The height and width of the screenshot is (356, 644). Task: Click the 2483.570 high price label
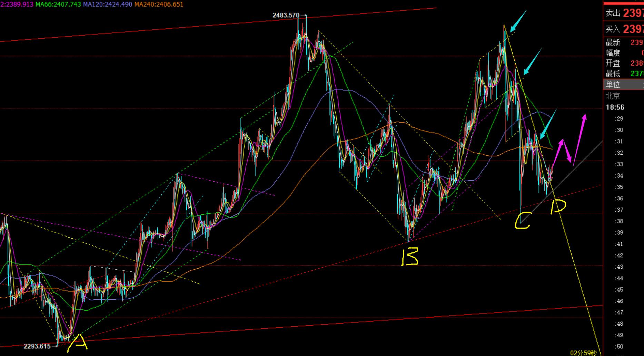pos(286,15)
